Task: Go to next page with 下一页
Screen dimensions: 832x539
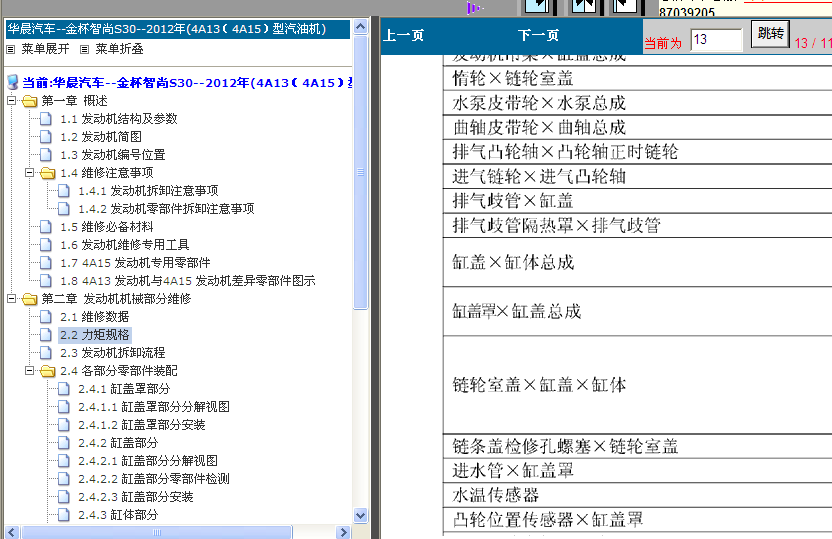Action: (538, 36)
